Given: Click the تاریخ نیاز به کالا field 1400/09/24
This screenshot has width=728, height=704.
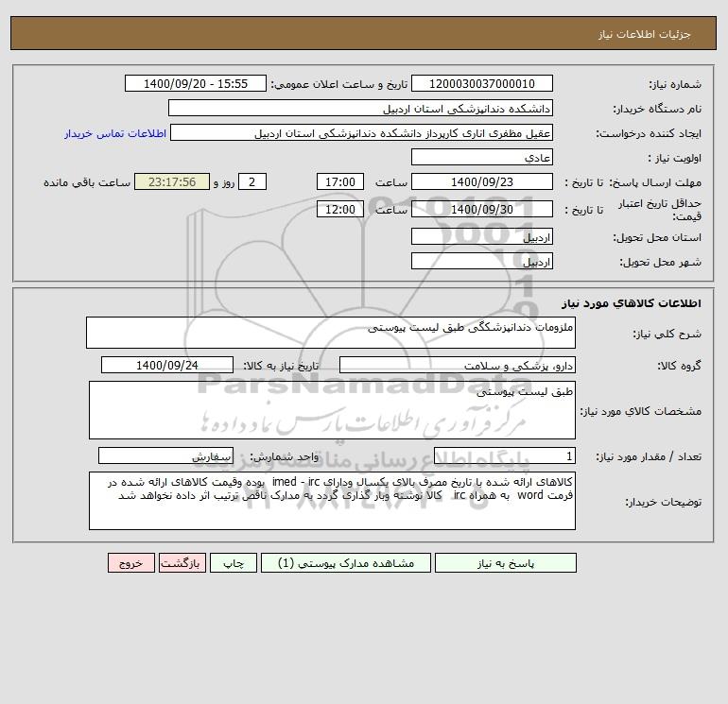Looking at the screenshot, I should tap(167, 365).
